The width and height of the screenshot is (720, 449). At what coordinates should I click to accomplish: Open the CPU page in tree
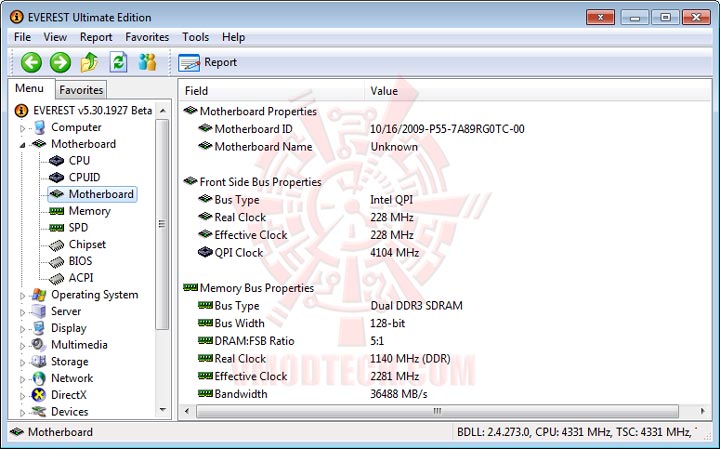[79, 160]
